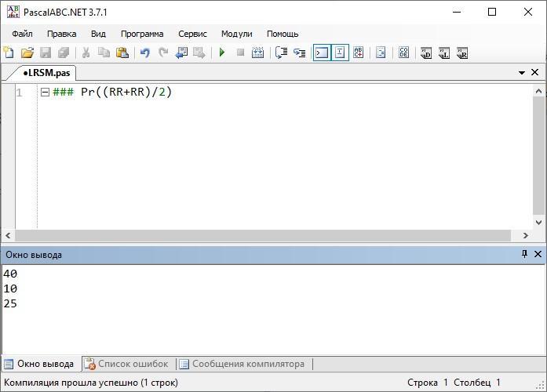Image resolution: width=547 pixels, height=392 pixels.
Task: Place cursor in code Pr((RR+RR)/2)
Action: [126, 92]
